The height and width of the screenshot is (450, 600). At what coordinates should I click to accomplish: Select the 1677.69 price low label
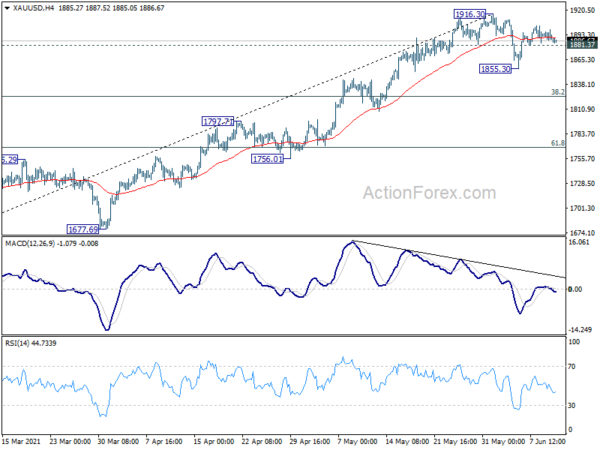point(83,229)
